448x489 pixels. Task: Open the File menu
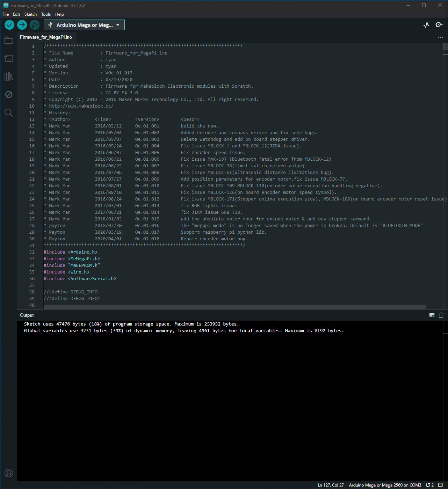point(6,14)
